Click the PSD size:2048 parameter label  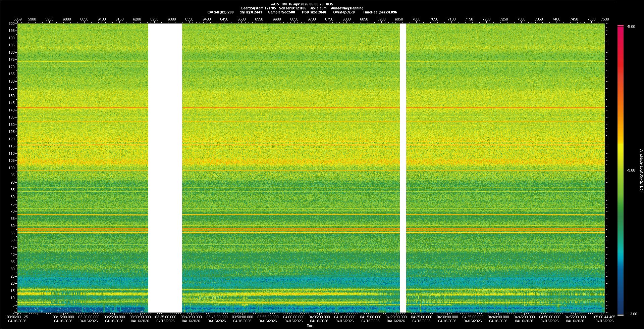[x=314, y=12]
